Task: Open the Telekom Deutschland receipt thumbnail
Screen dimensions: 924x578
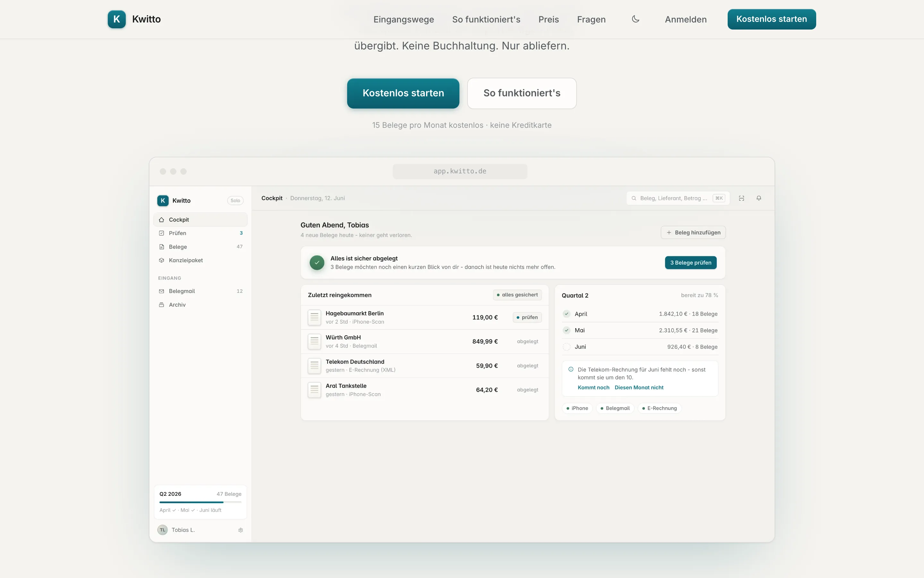Action: point(314,366)
